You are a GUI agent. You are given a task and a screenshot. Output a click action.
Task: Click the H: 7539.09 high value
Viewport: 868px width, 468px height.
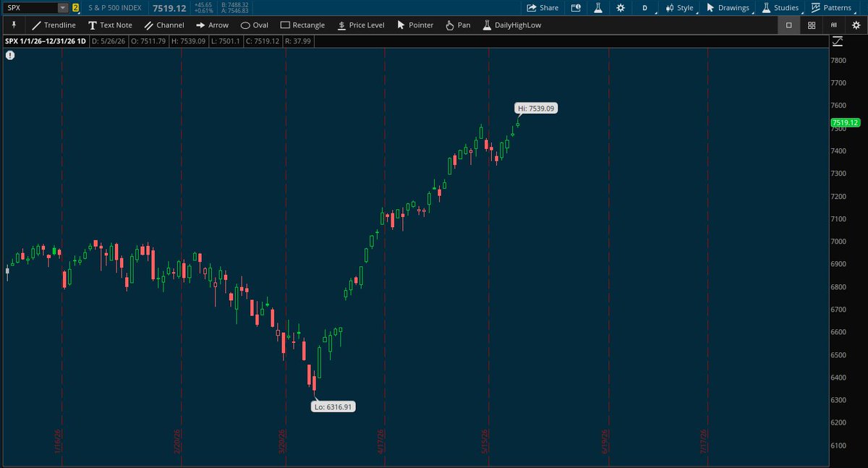(190, 41)
